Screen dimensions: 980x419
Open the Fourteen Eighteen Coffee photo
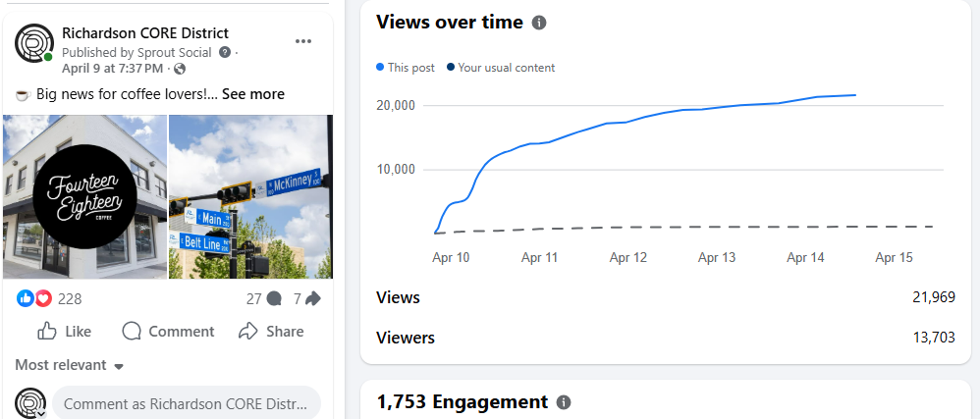[85, 196]
